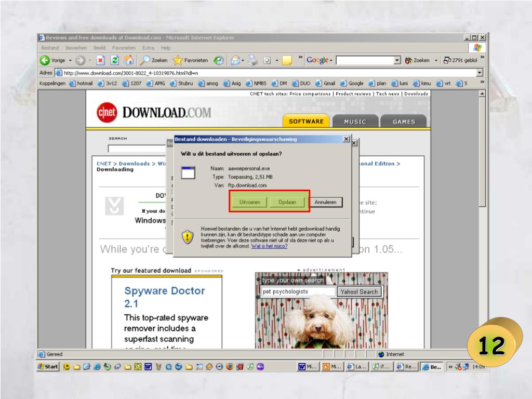Open the address bar dropdown arrow
Image resolution: width=532 pixels, height=399 pixels.
pos(480,73)
